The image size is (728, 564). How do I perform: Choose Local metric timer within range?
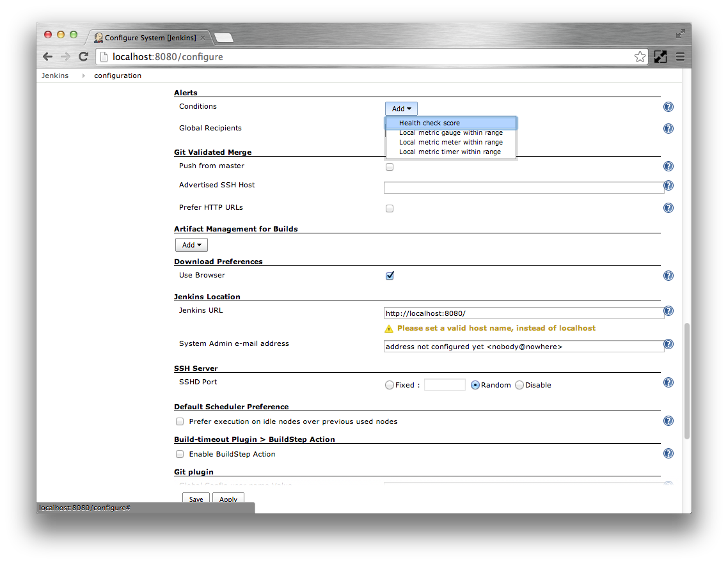click(451, 152)
